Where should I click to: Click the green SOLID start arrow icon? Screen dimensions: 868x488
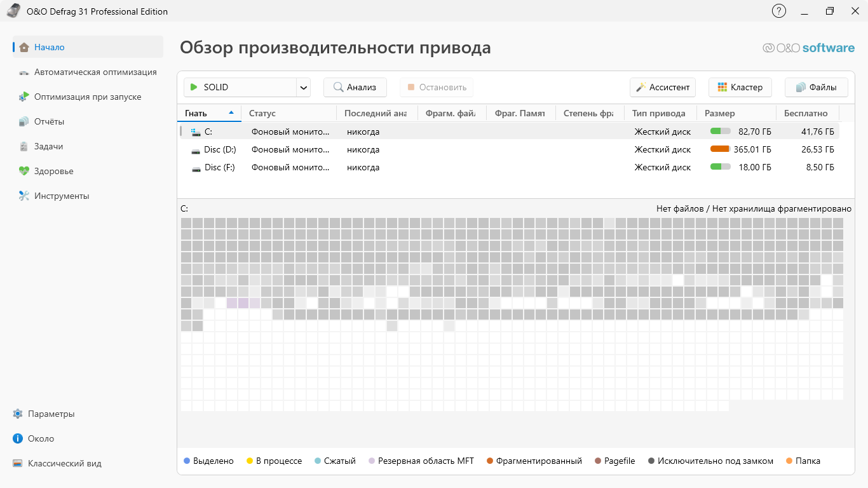193,87
